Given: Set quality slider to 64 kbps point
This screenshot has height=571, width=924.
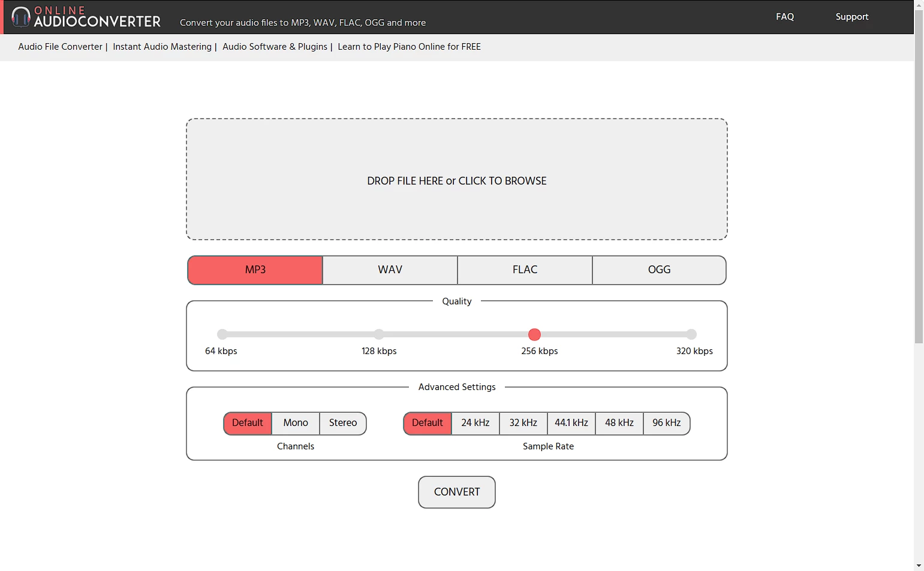Looking at the screenshot, I should pyautogui.click(x=222, y=334).
